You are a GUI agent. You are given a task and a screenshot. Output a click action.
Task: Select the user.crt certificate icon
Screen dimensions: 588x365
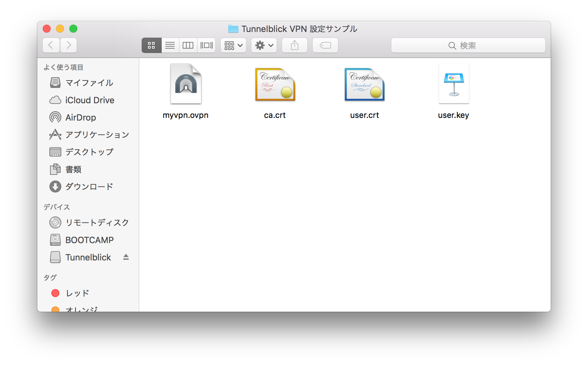(365, 84)
